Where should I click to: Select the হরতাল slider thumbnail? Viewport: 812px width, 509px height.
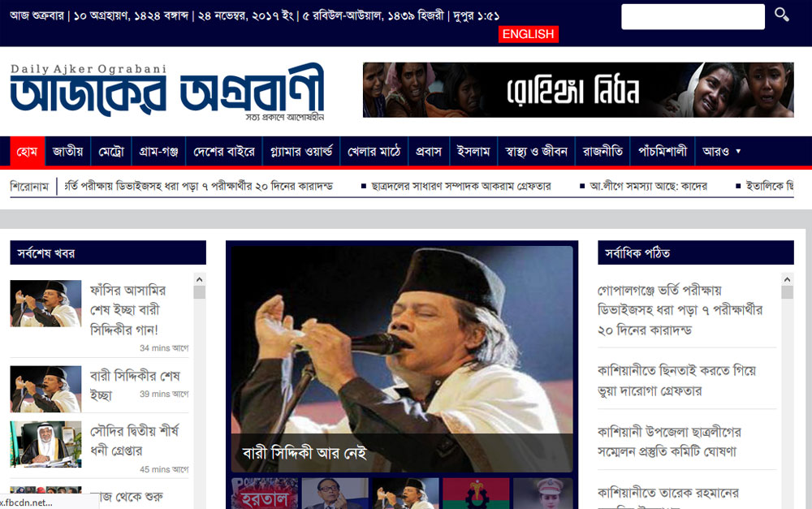tap(265, 494)
